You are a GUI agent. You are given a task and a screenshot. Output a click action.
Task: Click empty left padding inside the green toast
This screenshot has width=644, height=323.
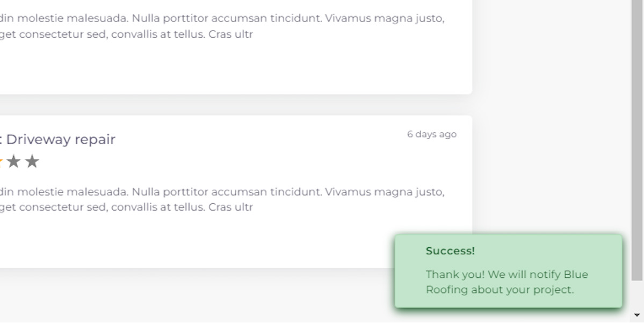point(410,271)
